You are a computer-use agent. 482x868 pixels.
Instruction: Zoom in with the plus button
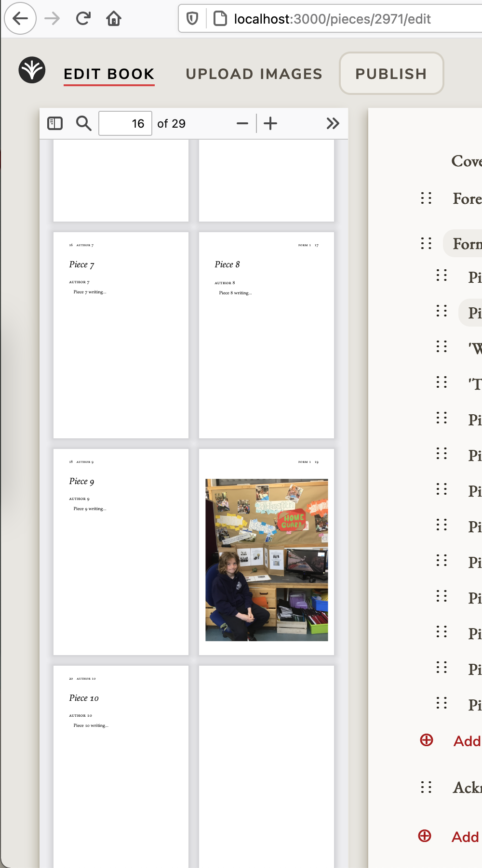point(270,123)
